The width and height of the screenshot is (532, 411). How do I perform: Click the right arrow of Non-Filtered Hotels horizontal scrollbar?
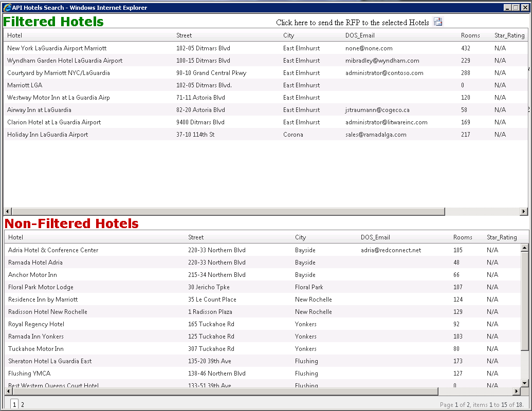pos(517,391)
